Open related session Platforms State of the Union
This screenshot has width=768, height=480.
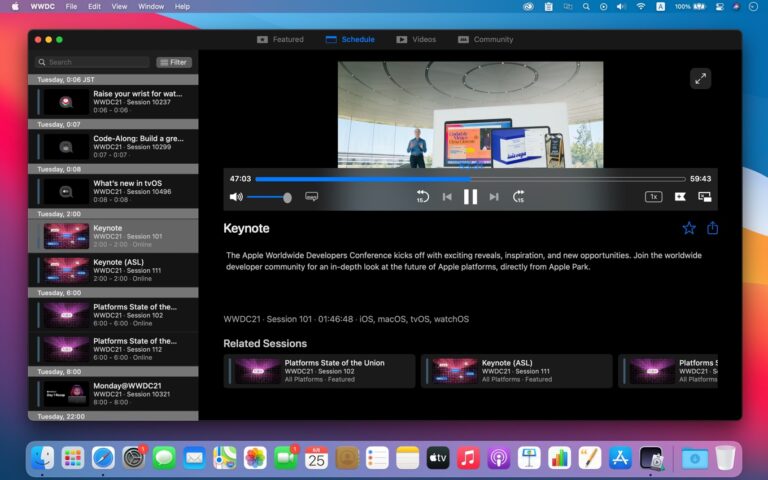[x=319, y=371]
